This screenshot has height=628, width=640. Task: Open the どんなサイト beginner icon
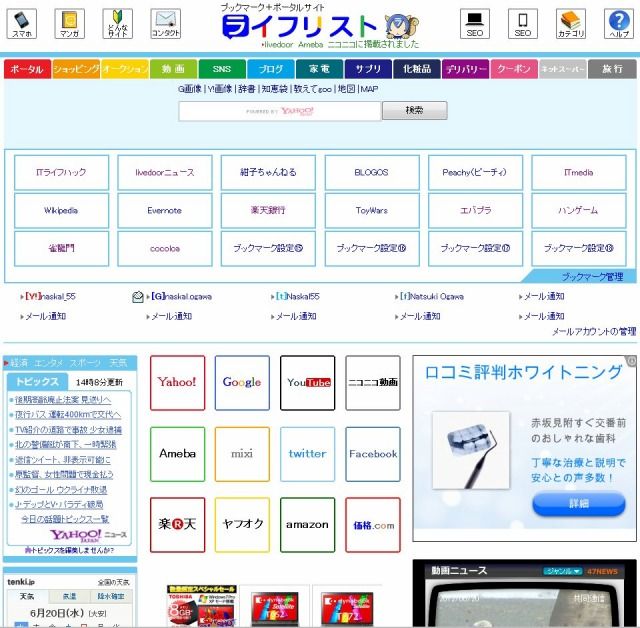pos(118,24)
